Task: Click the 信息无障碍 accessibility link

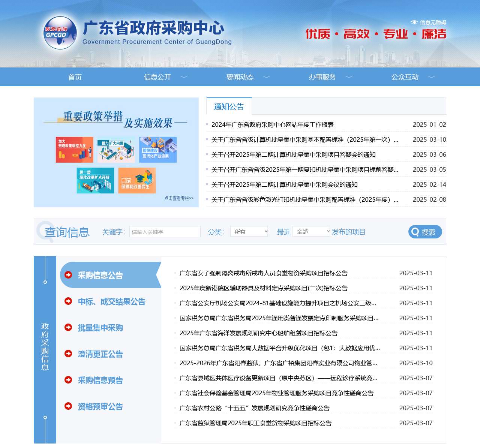Action: pos(433,22)
